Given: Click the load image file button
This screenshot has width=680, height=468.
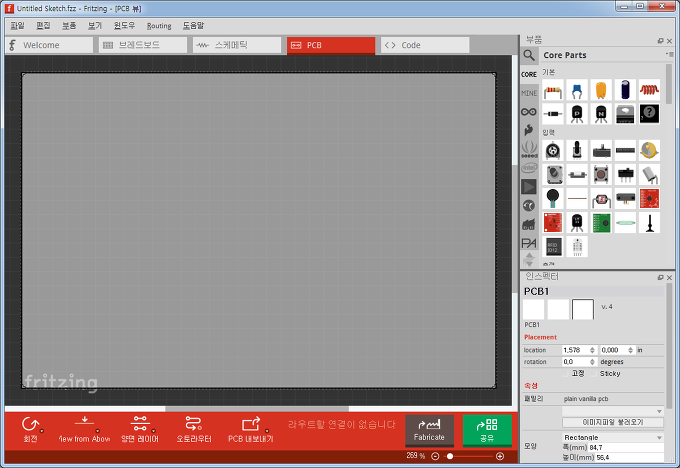Looking at the screenshot, I should (x=613, y=422).
